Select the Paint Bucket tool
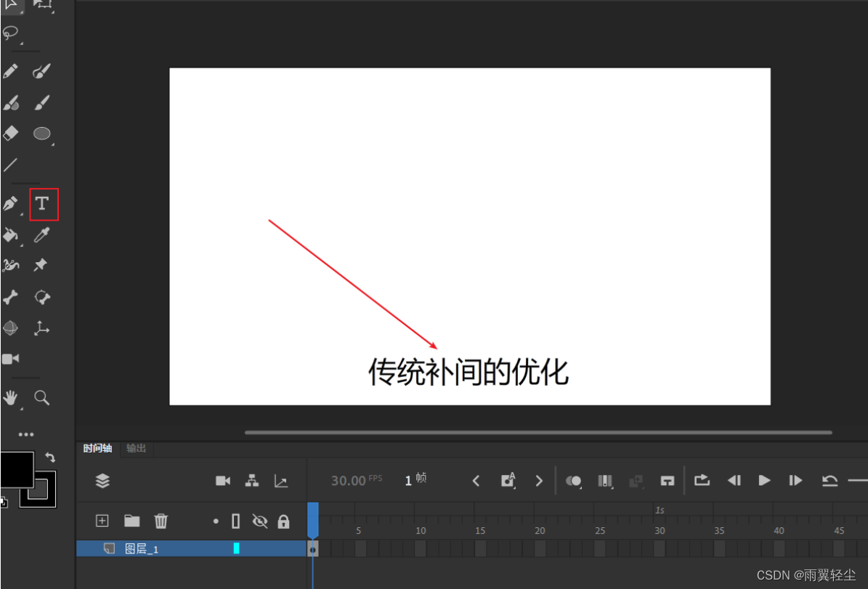 tap(12, 235)
